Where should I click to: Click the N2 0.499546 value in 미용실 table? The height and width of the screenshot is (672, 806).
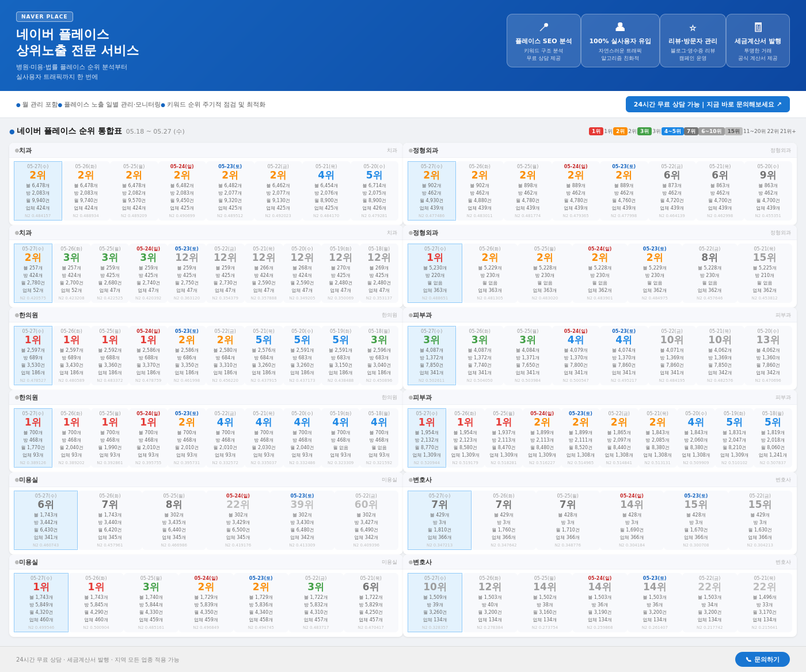pyautogui.click(x=41, y=628)
